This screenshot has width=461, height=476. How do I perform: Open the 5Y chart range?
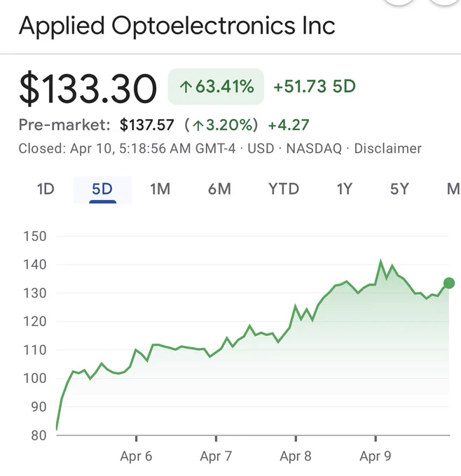pos(399,189)
